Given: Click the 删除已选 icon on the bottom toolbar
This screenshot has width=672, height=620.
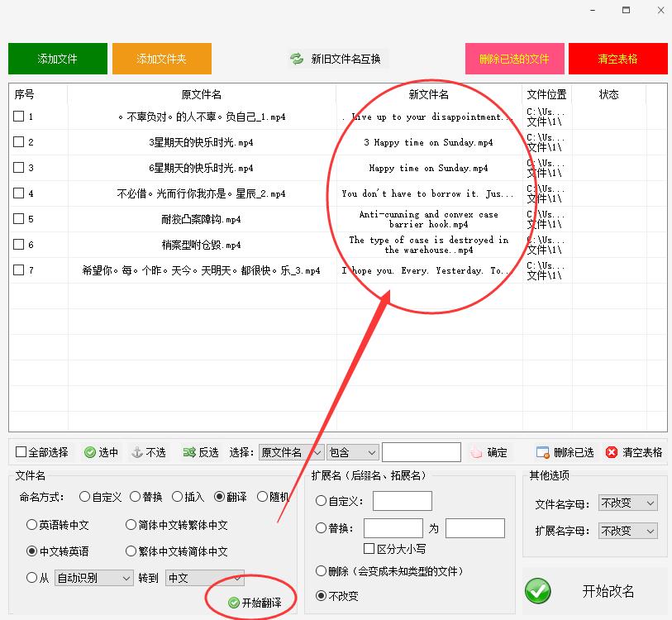Looking at the screenshot, I should 541,452.
